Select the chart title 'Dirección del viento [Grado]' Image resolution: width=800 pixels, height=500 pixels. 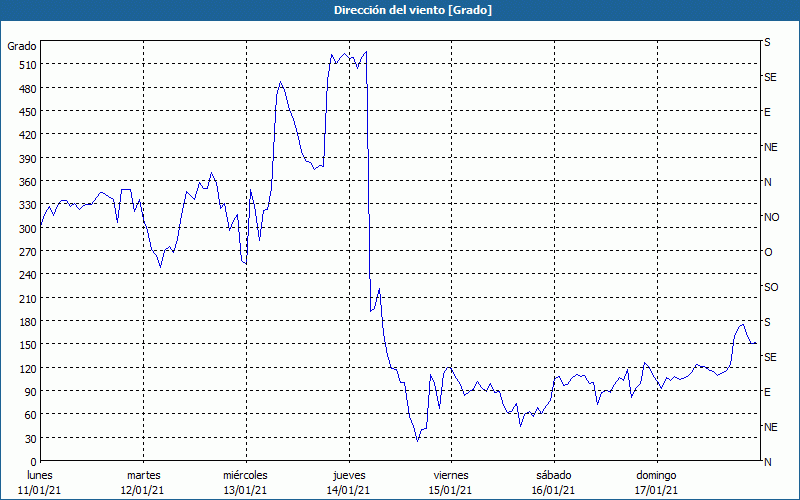click(x=413, y=10)
